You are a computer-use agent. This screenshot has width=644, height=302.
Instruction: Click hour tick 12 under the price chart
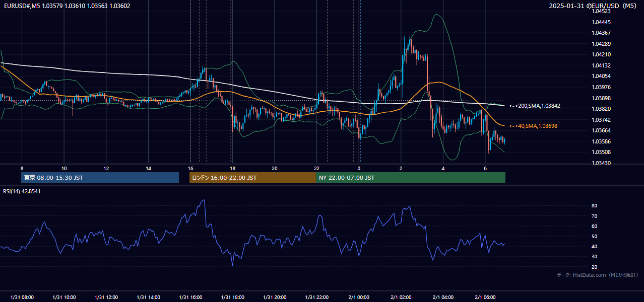tap(106, 168)
